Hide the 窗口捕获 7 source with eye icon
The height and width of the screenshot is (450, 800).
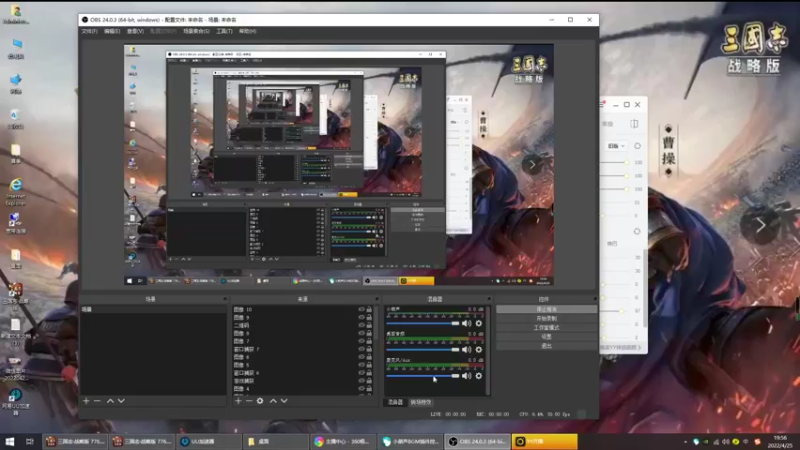pos(361,349)
